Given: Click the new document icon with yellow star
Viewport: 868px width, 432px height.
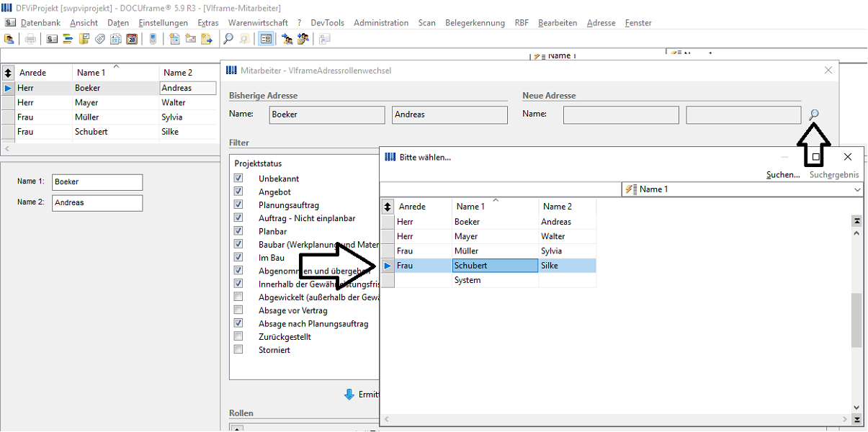Looking at the screenshot, I should click(x=174, y=39).
